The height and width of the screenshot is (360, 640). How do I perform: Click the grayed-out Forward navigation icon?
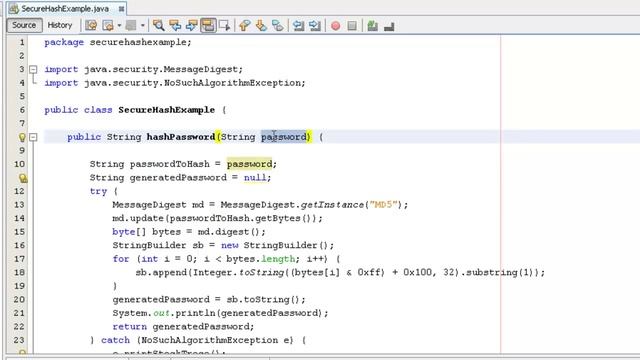(131, 26)
